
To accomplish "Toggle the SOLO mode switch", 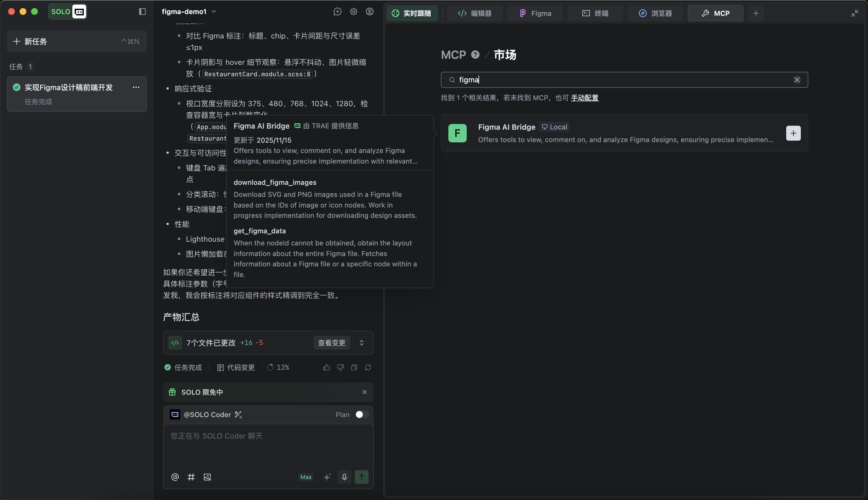I will 68,12.
